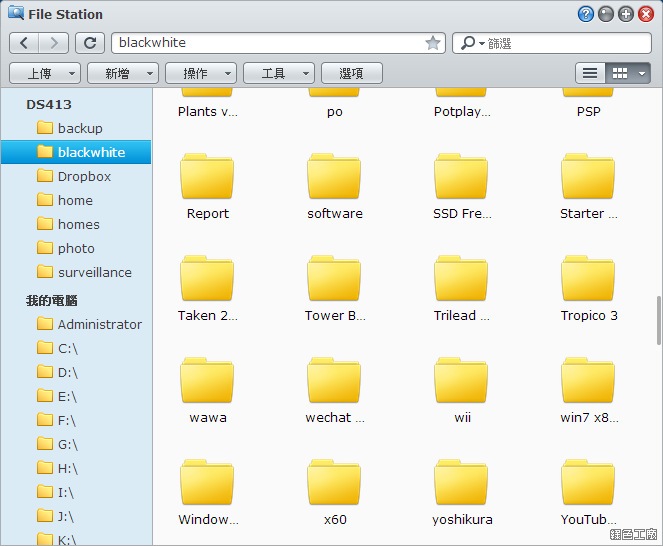This screenshot has height=546, width=663.
Task: Select the wawa folder icon
Action: pos(207,380)
